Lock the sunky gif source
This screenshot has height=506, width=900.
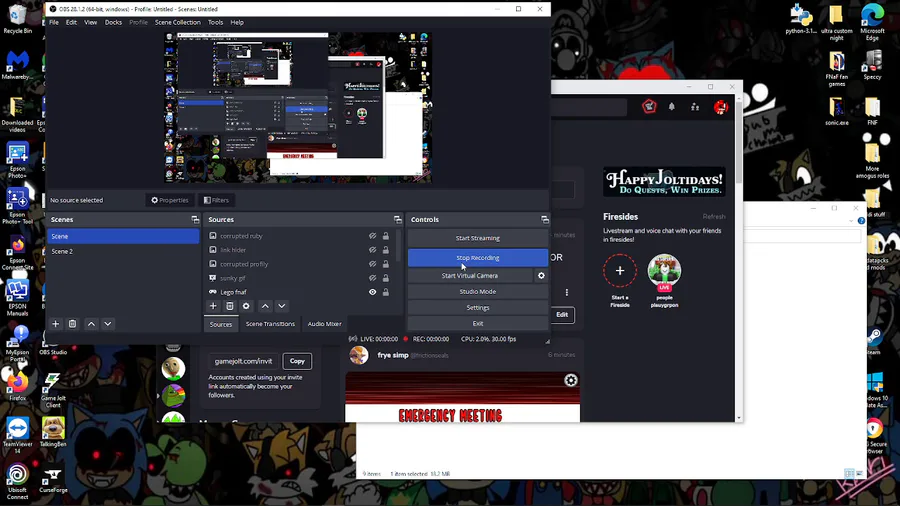[x=386, y=278]
